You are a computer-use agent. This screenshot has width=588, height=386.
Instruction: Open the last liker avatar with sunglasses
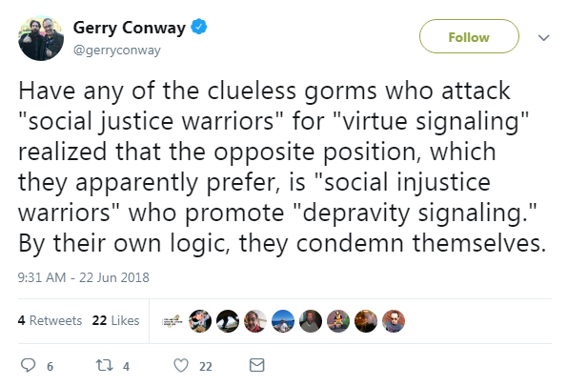tap(394, 321)
